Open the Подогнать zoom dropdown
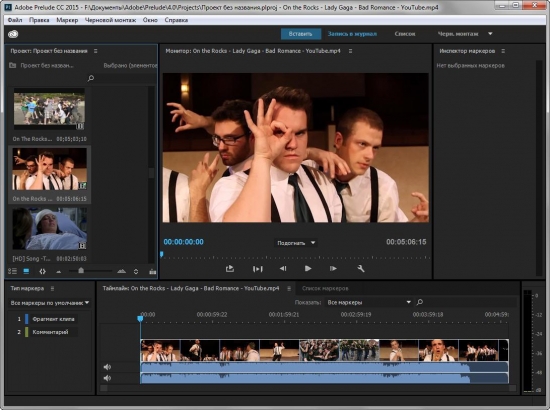The height and width of the screenshot is (410, 550). pos(296,243)
